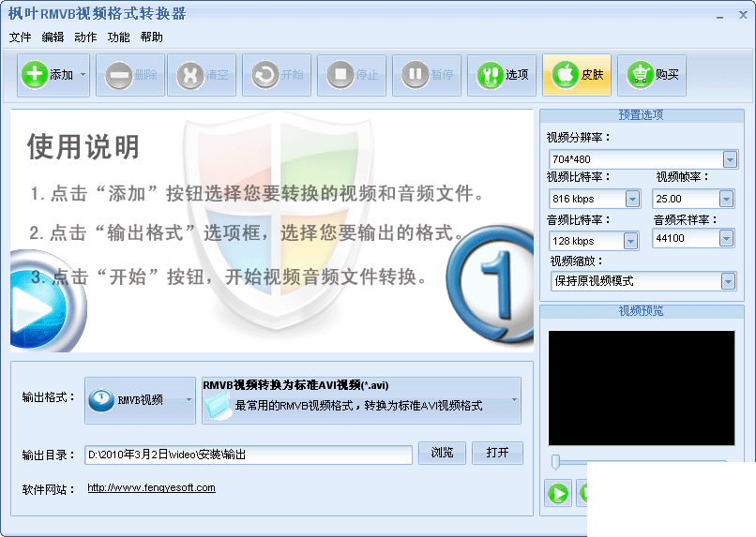Click the 视频预览 panel header

click(x=642, y=311)
